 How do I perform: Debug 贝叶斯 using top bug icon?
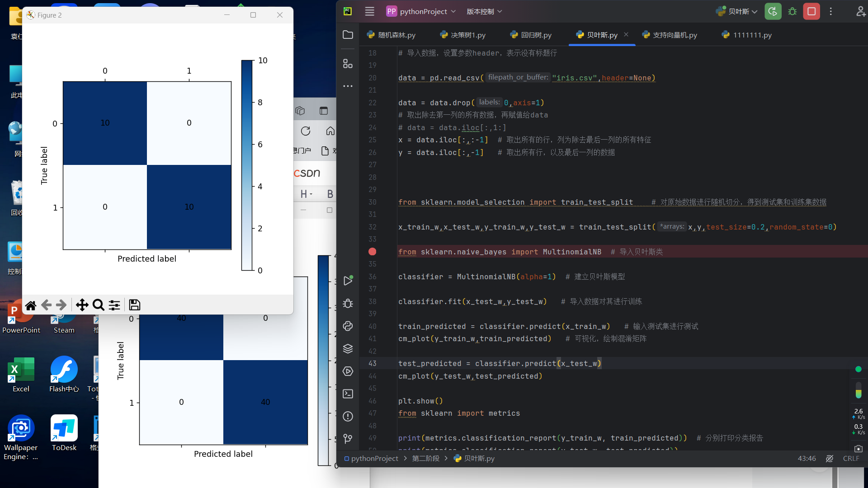[793, 12]
